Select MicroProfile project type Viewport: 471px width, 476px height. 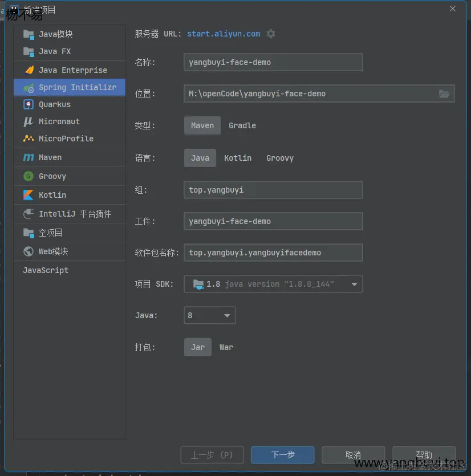pos(70,139)
